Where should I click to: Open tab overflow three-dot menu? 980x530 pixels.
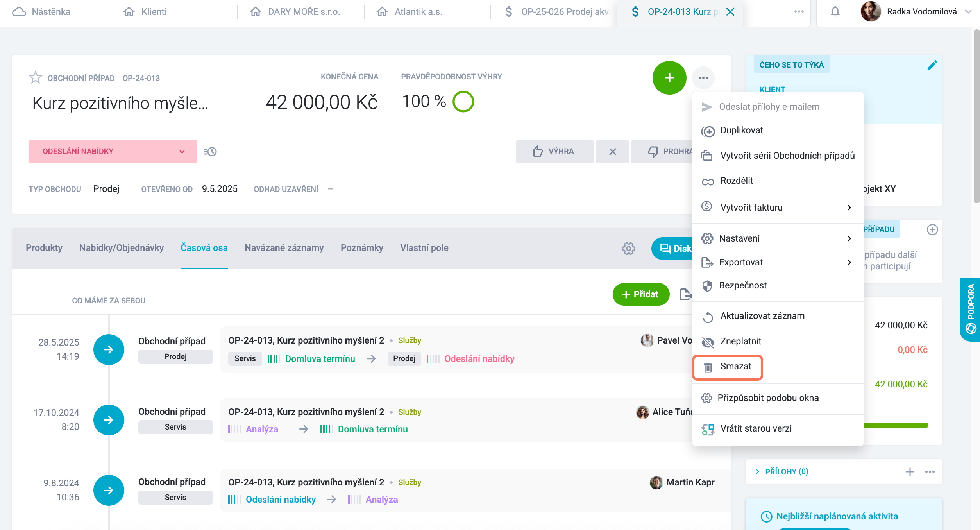click(799, 12)
